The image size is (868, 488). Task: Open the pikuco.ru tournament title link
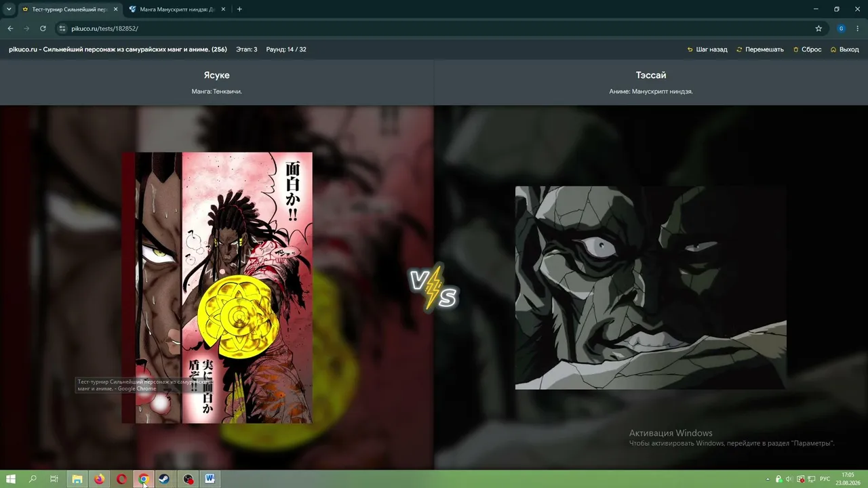click(x=118, y=49)
